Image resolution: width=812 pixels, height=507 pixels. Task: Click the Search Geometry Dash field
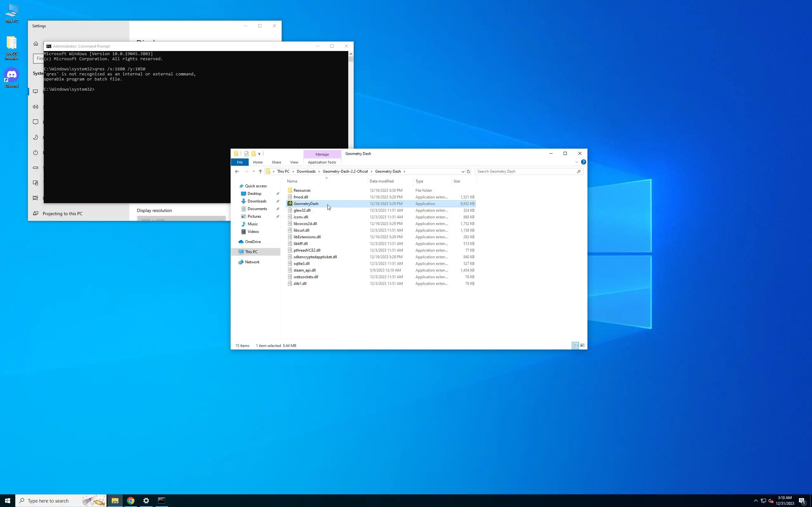[525, 171]
